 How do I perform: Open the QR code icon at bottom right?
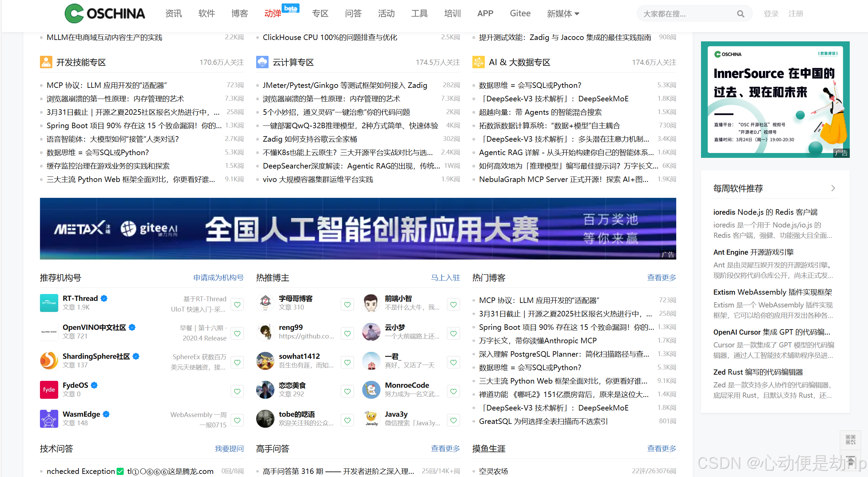[x=850, y=439]
